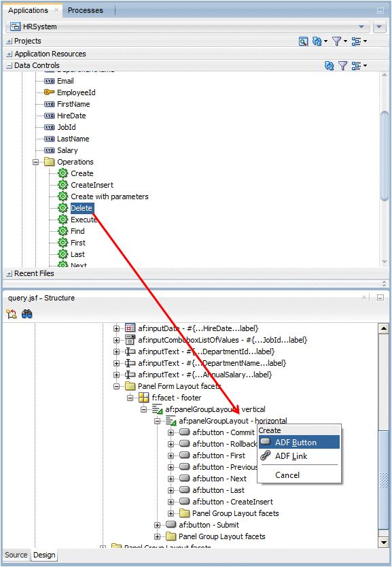Screen dimensions: 392x567
Task: Collapse Panel Form Layout facets folder
Action: point(116,387)
